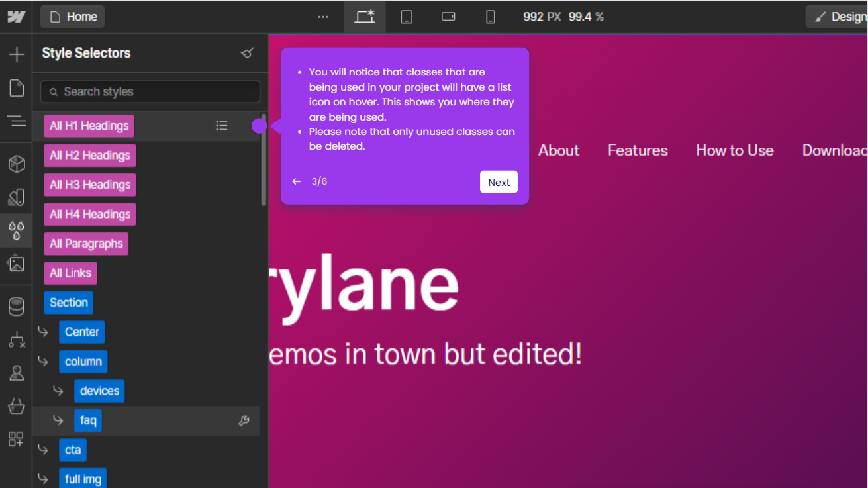Screen dimensions: 868x488
Task: Click Next in the tutorial tooltip
Action: pos(499,181)
